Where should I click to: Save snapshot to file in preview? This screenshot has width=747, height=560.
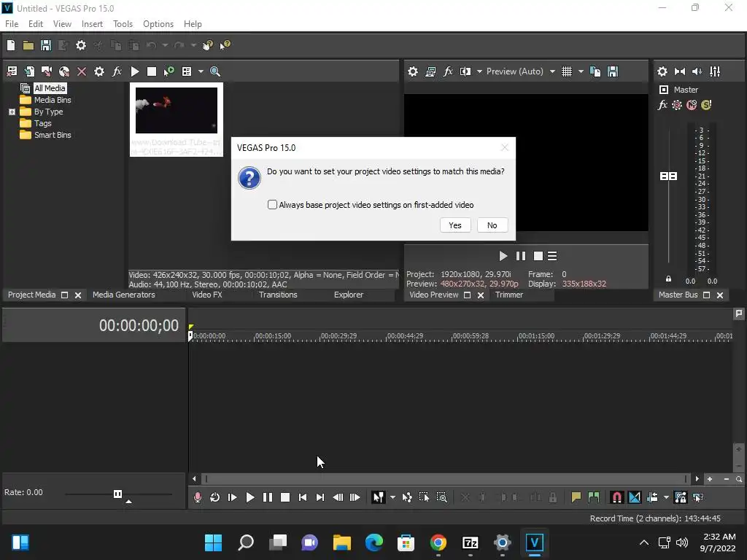click(x=613, y=71)
